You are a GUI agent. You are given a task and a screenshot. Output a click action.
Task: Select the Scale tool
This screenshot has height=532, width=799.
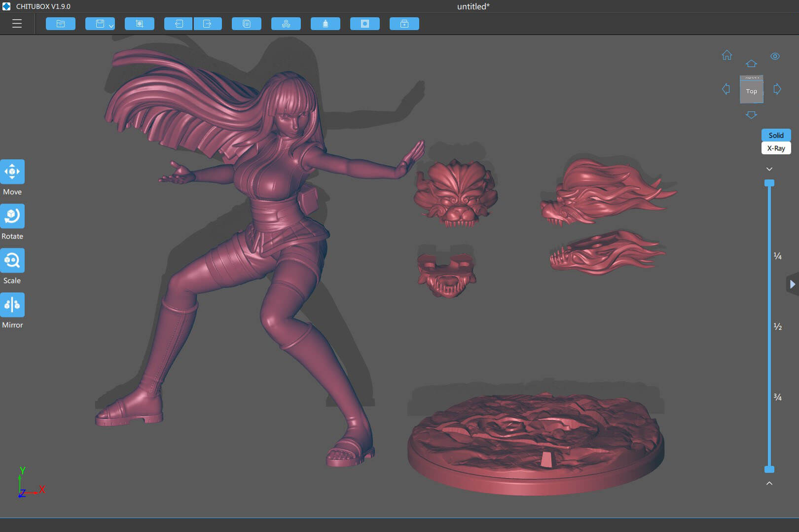coord(12,260)
